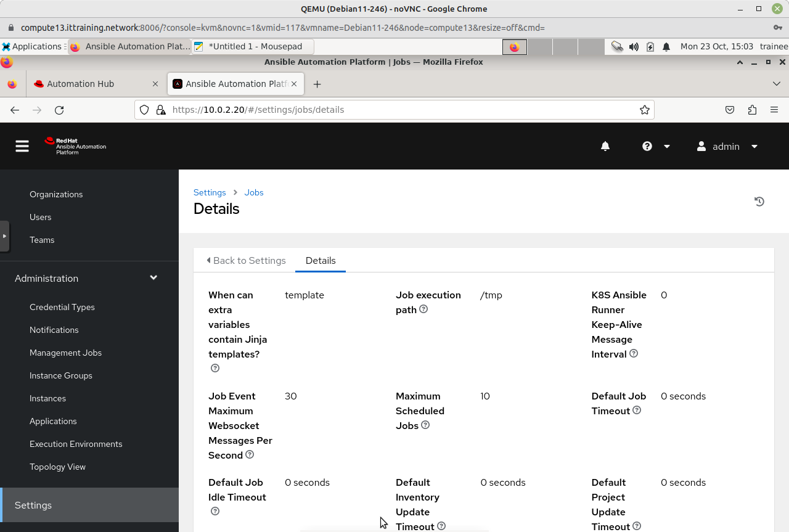789x532 pixels.
Task: Open Firefox extensions puzzle icon
Action: click(752, 110)
